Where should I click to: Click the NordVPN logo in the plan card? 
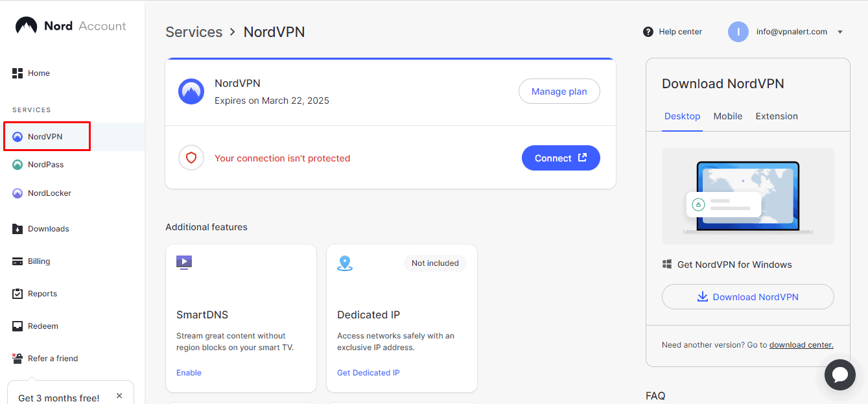(x=191, y=91)
